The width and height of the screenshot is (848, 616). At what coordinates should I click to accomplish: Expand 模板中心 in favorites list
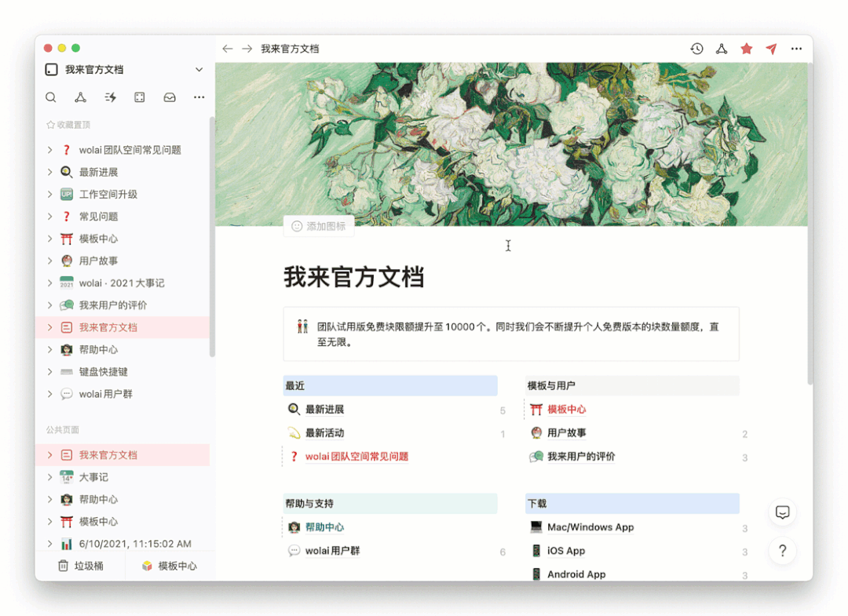49,239
